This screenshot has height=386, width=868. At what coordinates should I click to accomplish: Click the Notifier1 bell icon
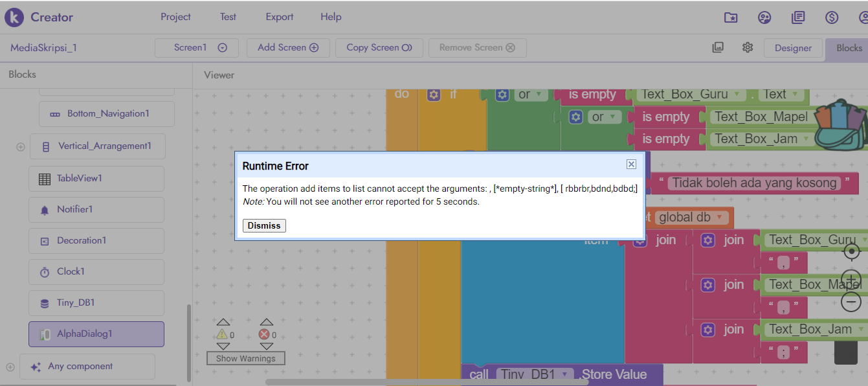click(x=45, y=210)
